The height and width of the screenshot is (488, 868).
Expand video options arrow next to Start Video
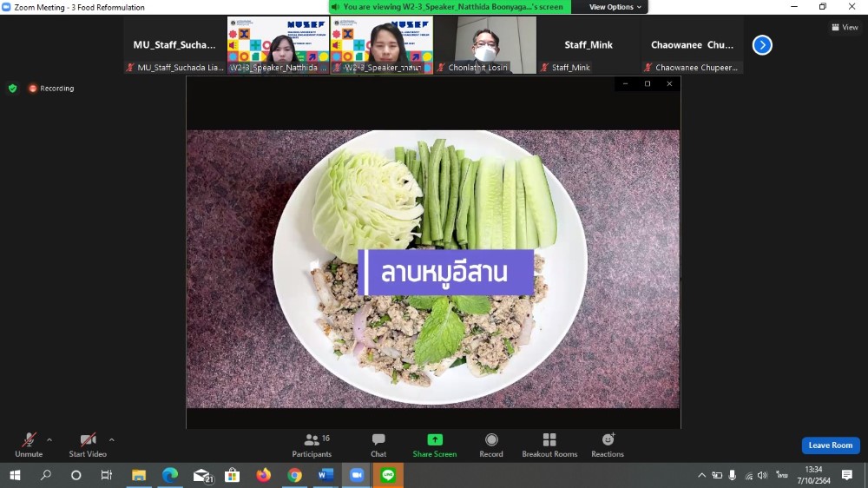111,439
